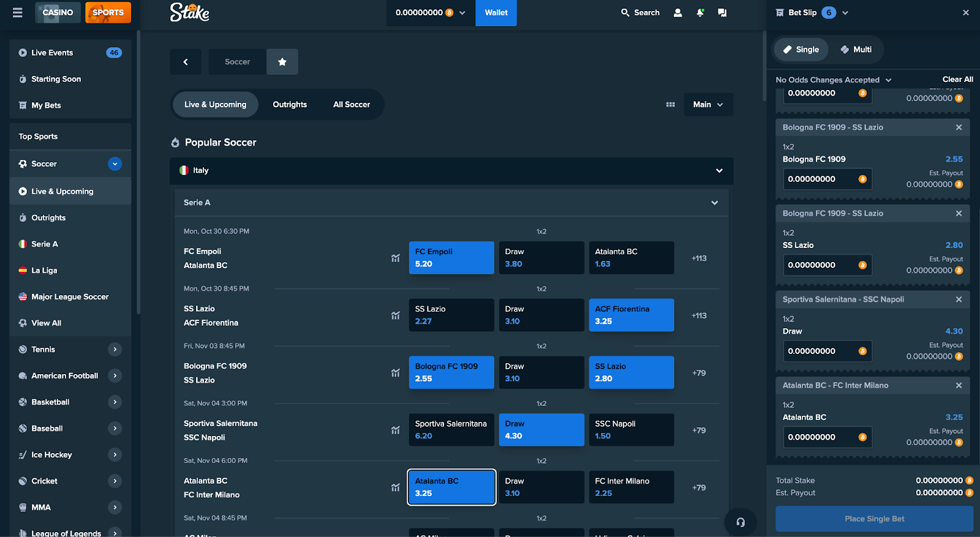980x537 pixels.
Task: Open the hamburger menu icon
Action: point(17,12)
